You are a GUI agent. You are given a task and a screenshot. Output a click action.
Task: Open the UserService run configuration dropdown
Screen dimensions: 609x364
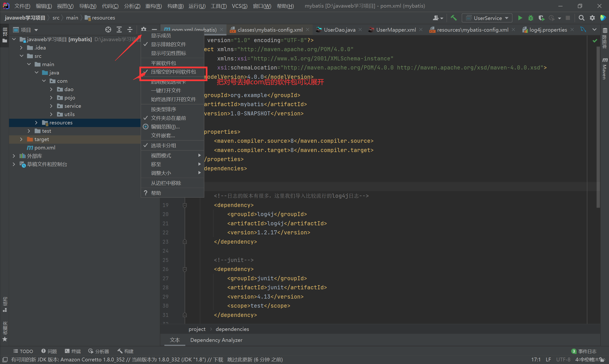487,18
